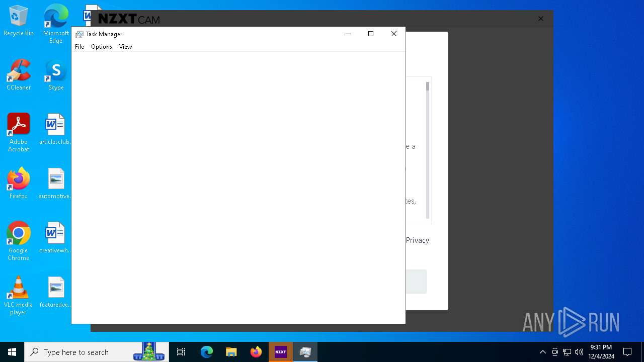
Task: Open the notification center
Action: click(x=627, y=352)
